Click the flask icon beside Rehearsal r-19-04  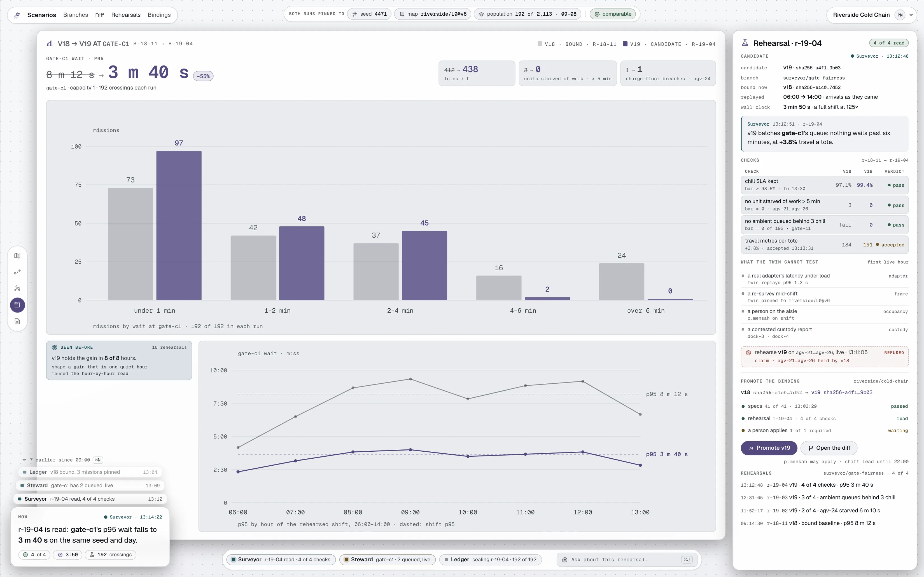coord(745,43)
